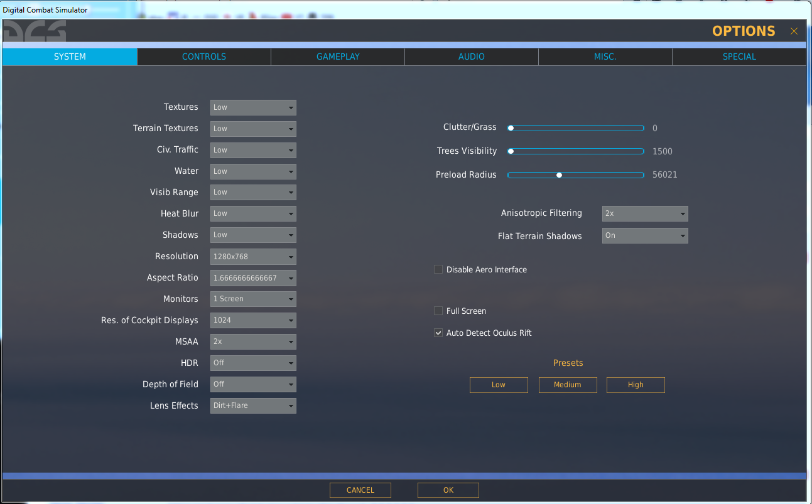Image resolution: width=812 pixels, height=504 pixels.
Task: Close the Options window with X icon
Action: coord(794,31)
